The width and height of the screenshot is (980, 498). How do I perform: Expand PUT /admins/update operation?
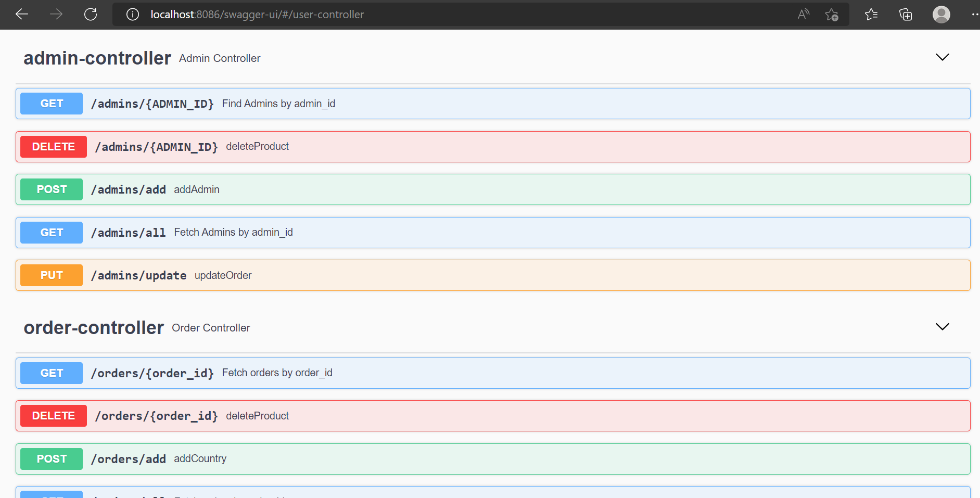[x=493, y=275]
